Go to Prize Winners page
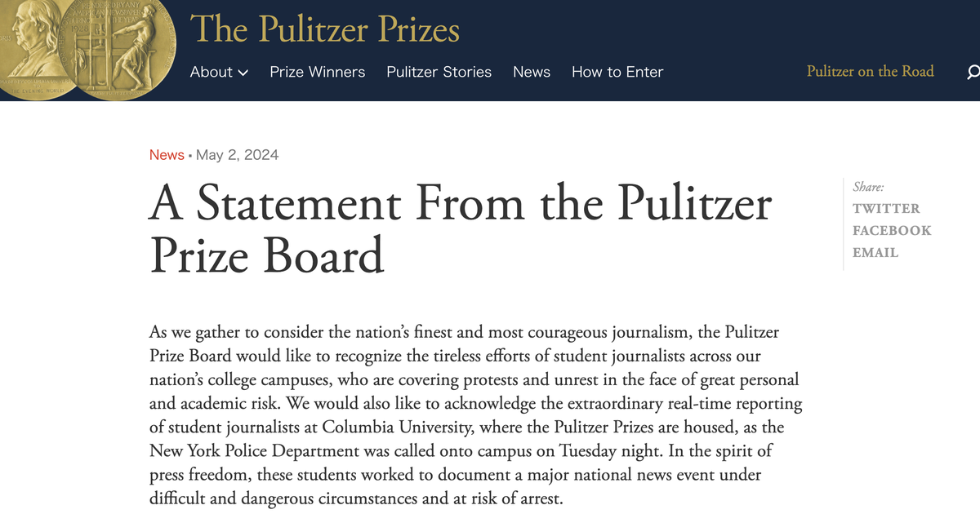Screen dimensions: 980x514 tap(318, 72)
